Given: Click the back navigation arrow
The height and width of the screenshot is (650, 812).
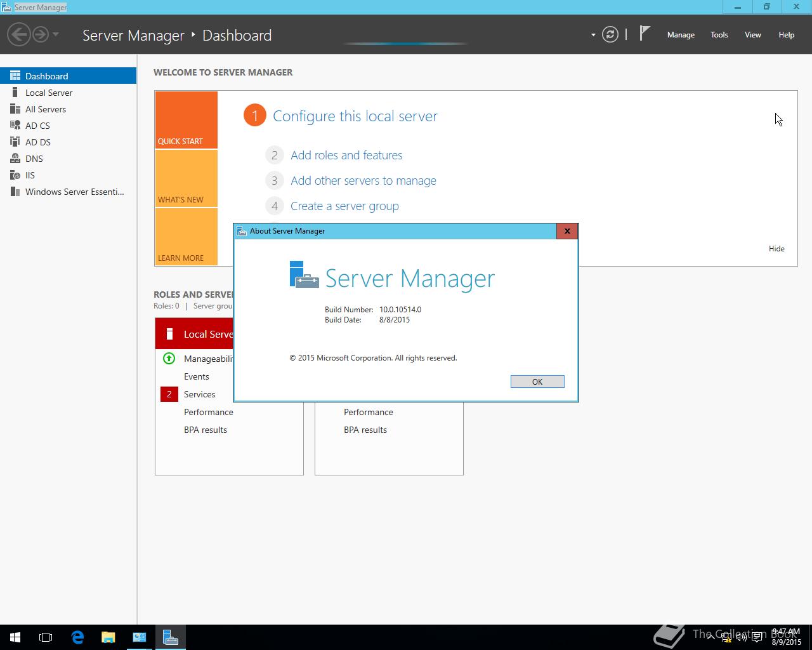Looking at the screenshot, I should point(20,34).
